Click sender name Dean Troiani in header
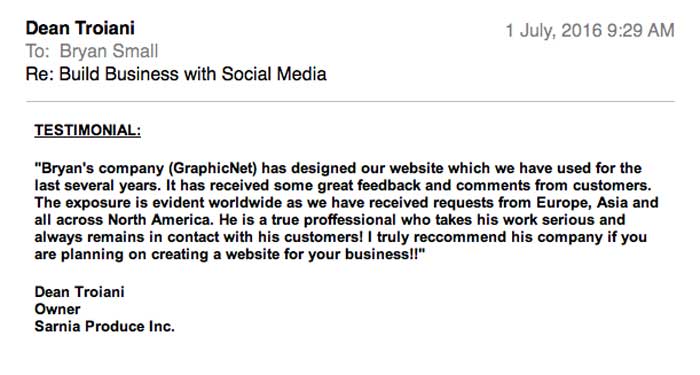700x375 pixels. [x=80, y=28]
